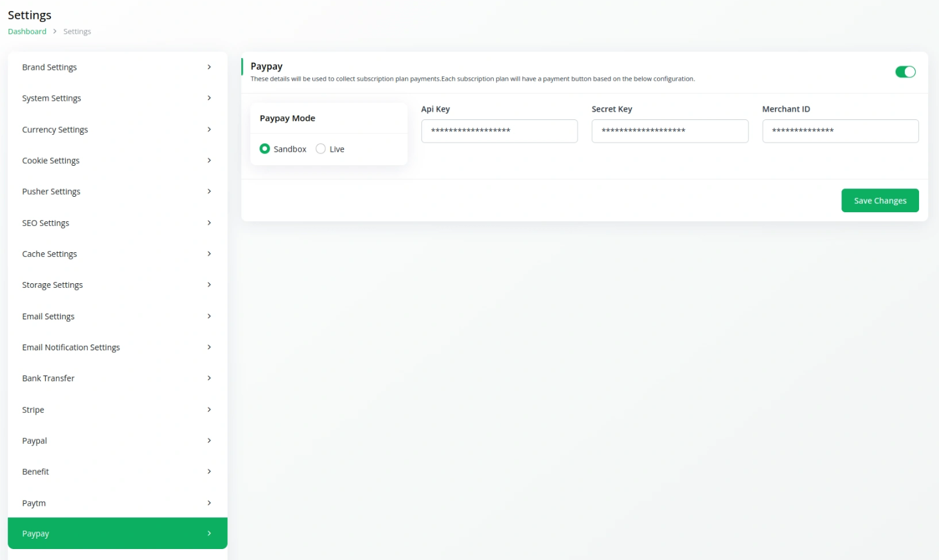Open SEO Settings section
The image size is (939, 560).
click(x=117, y=223)
